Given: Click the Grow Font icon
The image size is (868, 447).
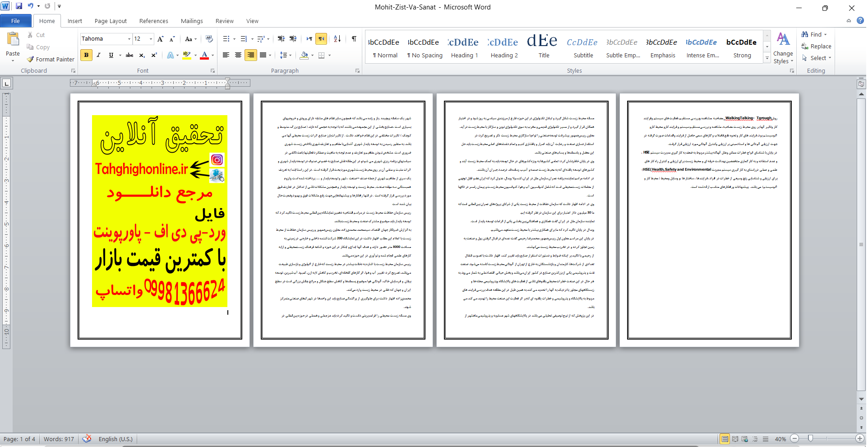Looking at the screenshot, I should coord(161,39).
